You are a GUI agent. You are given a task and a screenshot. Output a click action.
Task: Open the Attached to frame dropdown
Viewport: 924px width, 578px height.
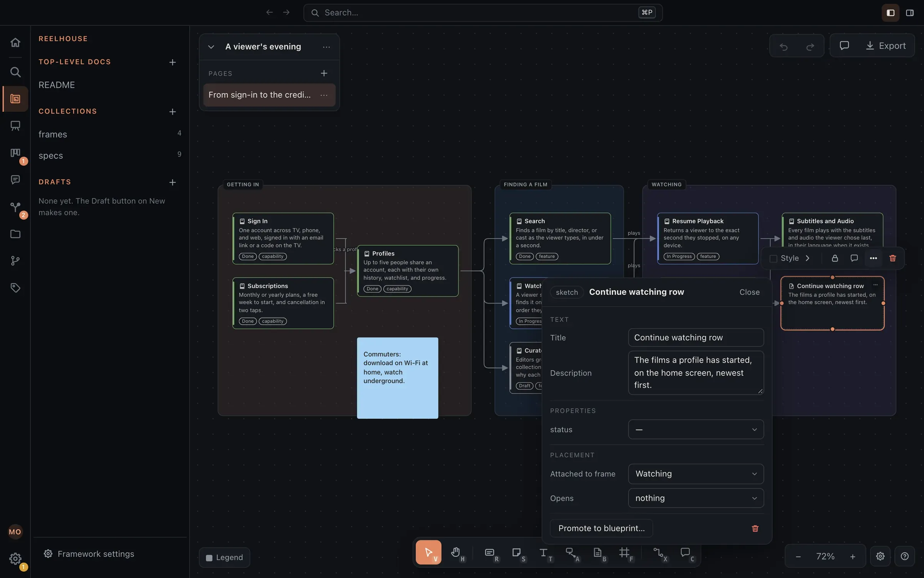696,474
